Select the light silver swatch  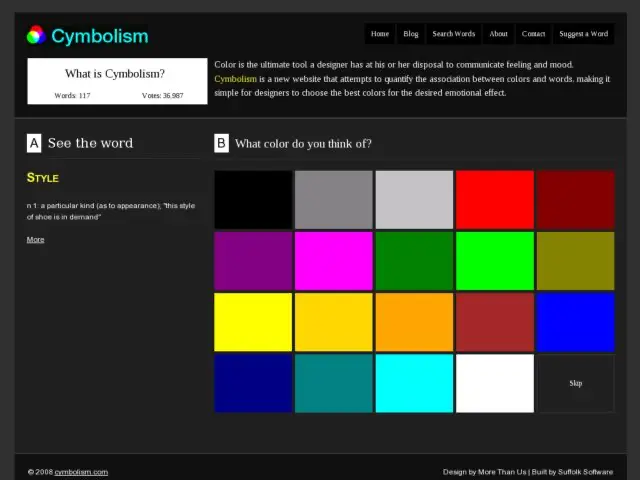(414, 200)
